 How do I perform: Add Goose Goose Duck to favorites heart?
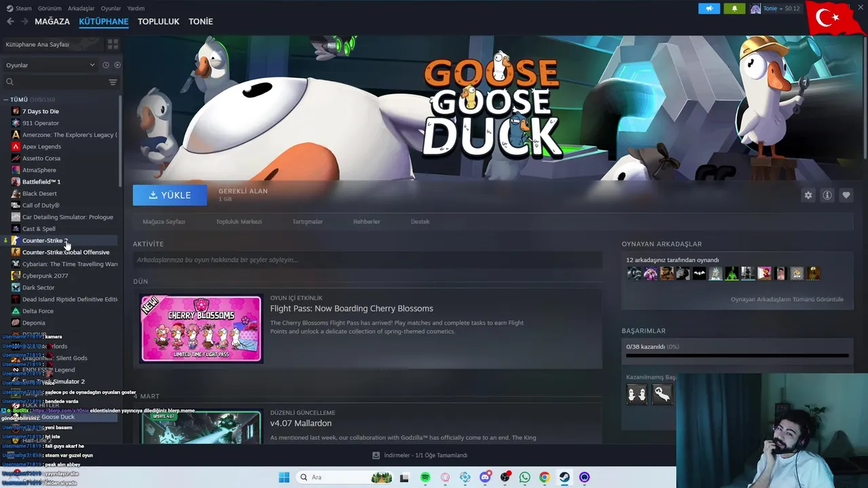coord(846,195)
